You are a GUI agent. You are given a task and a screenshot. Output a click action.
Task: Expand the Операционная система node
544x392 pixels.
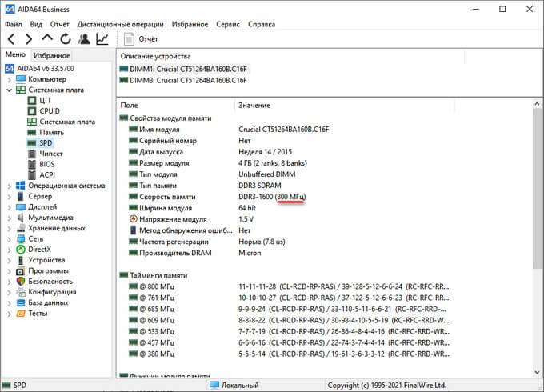coord(9,186)
